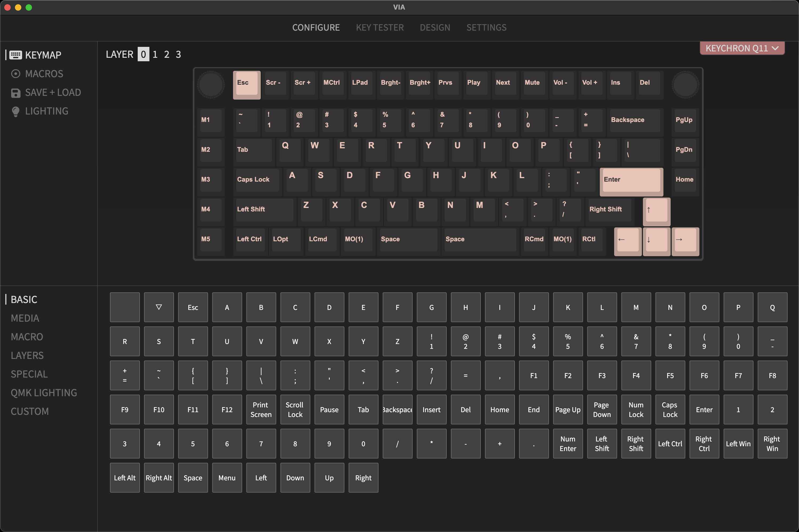This screenshot has width=799, height=532.
Task: Select Layer 1 in keymap
Action: pos(155,54)
